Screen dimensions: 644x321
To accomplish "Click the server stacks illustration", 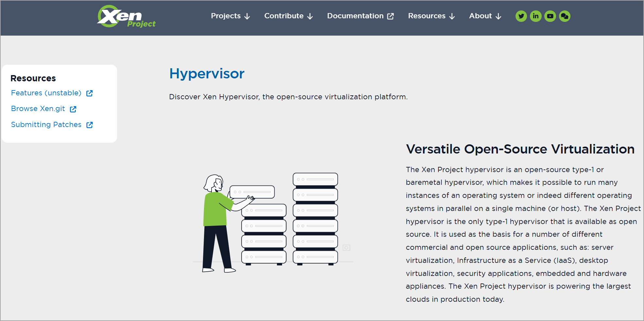I will pyautogui.click(x=273, y=223).
